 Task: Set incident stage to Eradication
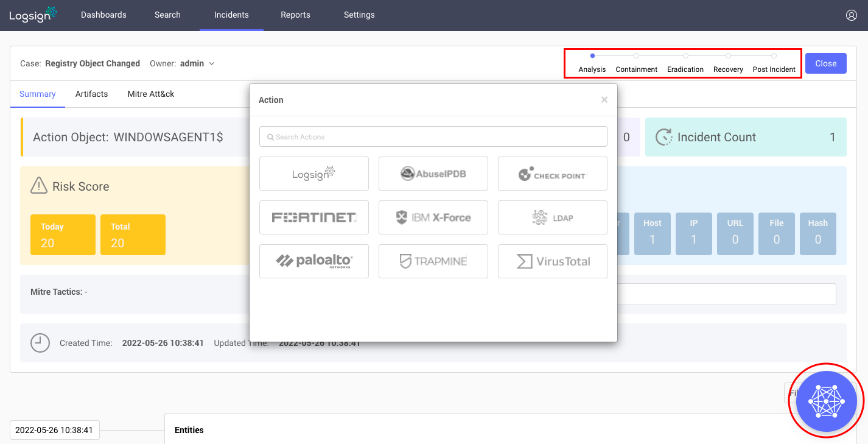coord(685,63)
